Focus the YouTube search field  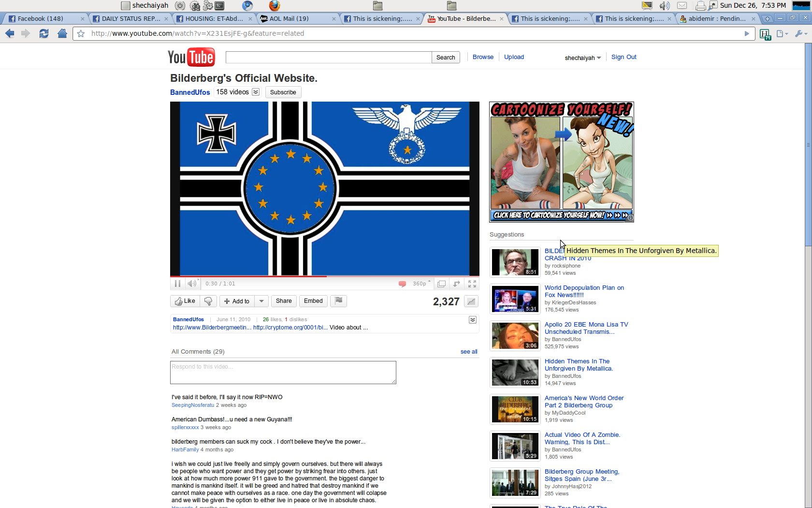pos(329,57)
